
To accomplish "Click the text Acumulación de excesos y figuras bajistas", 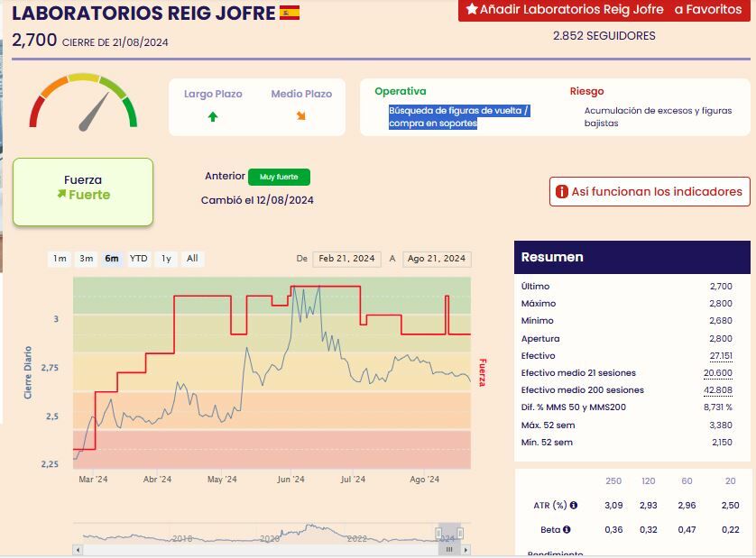I will (658, 117).
